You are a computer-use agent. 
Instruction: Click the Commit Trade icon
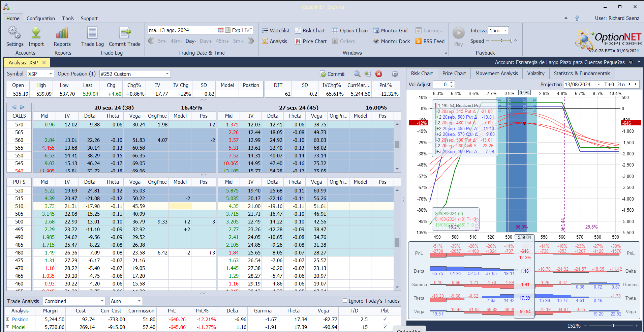click(124, 33)
